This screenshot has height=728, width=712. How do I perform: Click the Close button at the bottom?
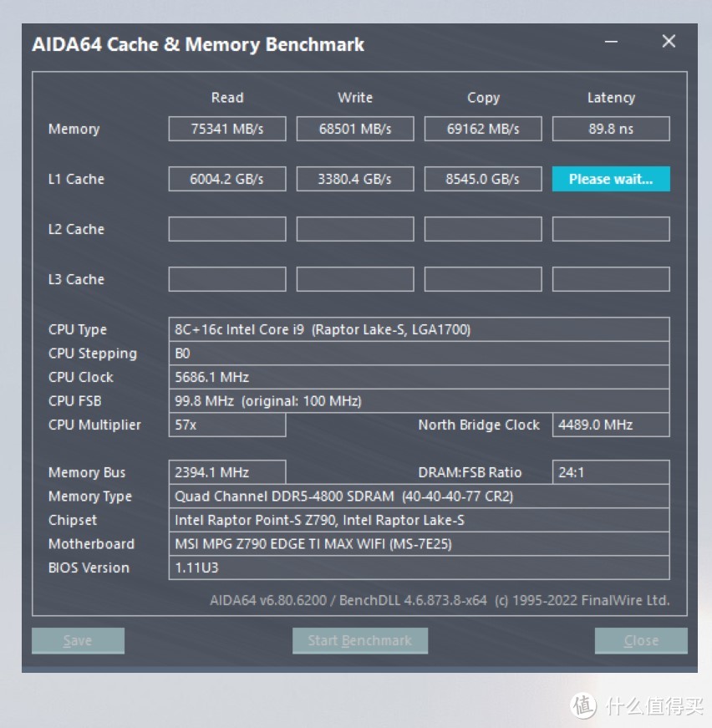pyautogui.click(x=641, y=641)
